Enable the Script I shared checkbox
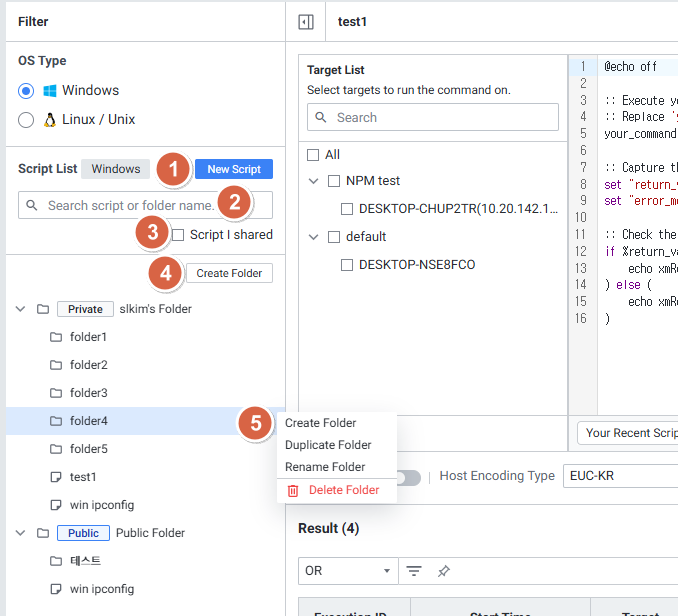Screen dimensions: 678x616 [x=178, y=235]
